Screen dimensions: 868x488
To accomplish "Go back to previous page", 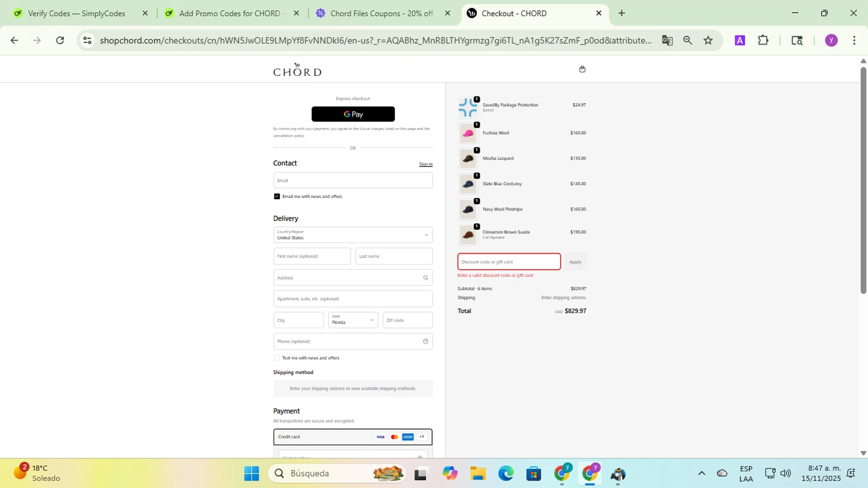I will pos(14,41).
